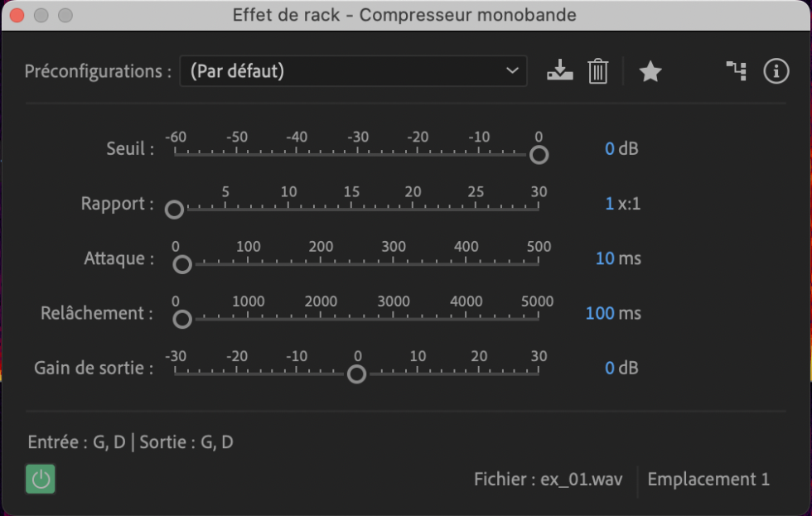Image resolution: width=812 pixels, height=516 pixels.
Task: Edit the Gain de sortie dB value
Action: pyautogui.click(x=610, y=368)
